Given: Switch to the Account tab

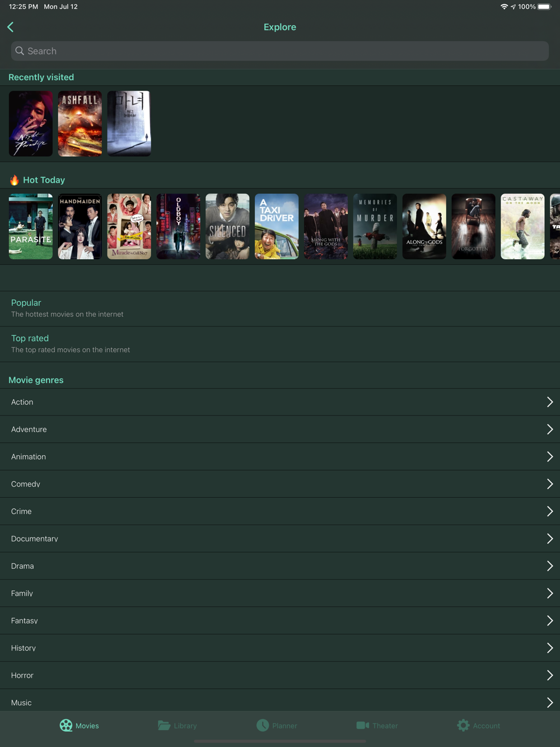Looking at the screenshot, I should click(x=478, y=725).
